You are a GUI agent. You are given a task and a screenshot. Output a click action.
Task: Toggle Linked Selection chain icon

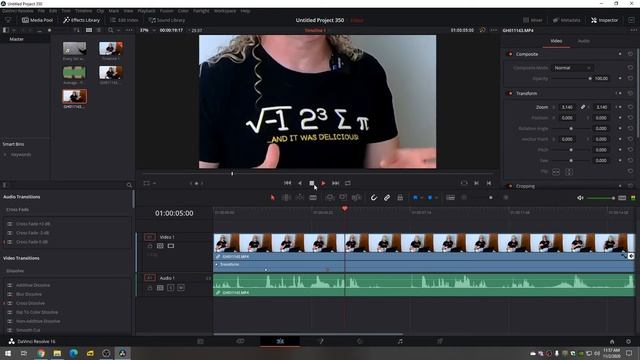[x=387, y=198]
